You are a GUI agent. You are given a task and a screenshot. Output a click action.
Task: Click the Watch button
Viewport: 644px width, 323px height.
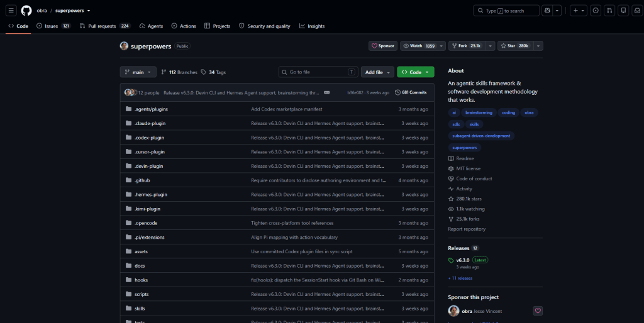click(x=418, y=46)
